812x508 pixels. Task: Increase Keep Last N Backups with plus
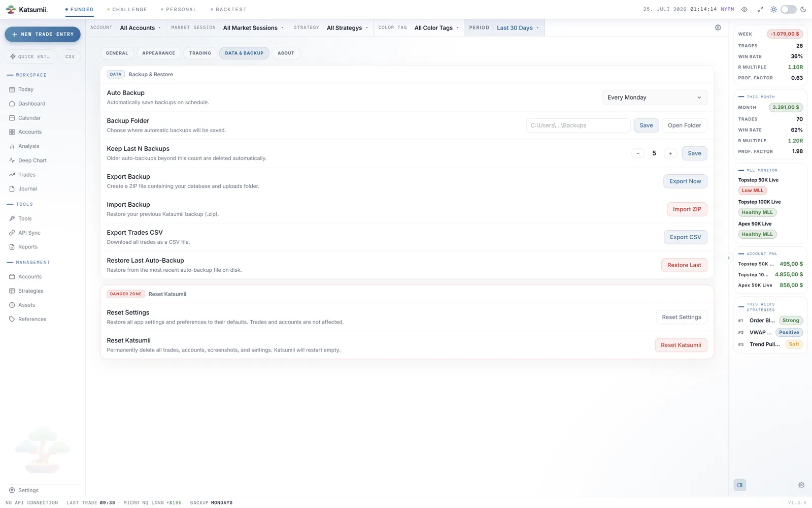670,153
